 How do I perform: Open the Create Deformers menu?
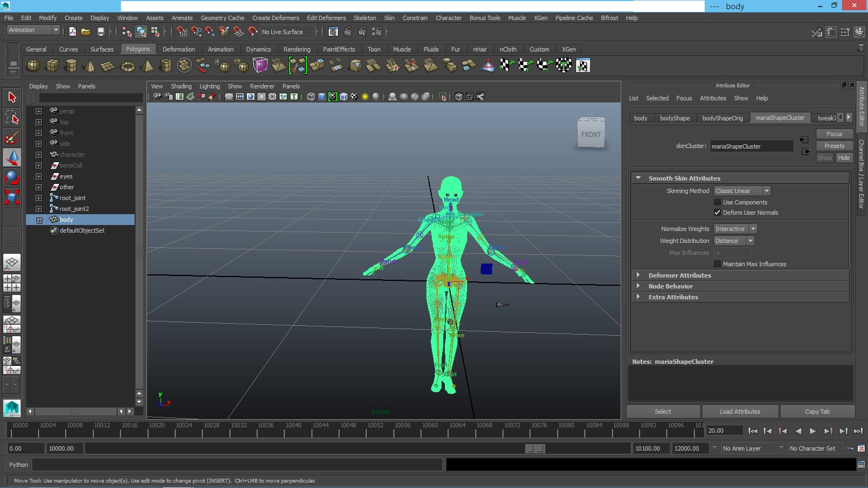pyautogui.click(x=276, y=18)
